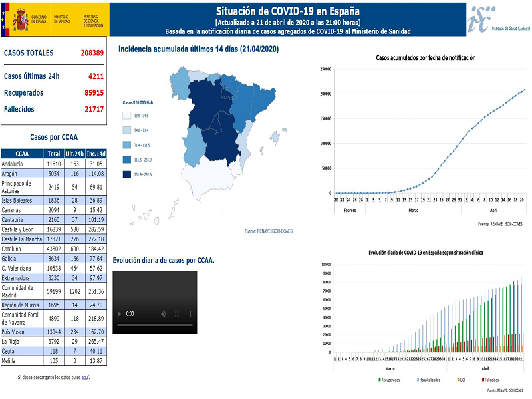The width and height of the screenshot is (532, 399).
Task: Click the video progress bar
Action: [x=155, y=325]
